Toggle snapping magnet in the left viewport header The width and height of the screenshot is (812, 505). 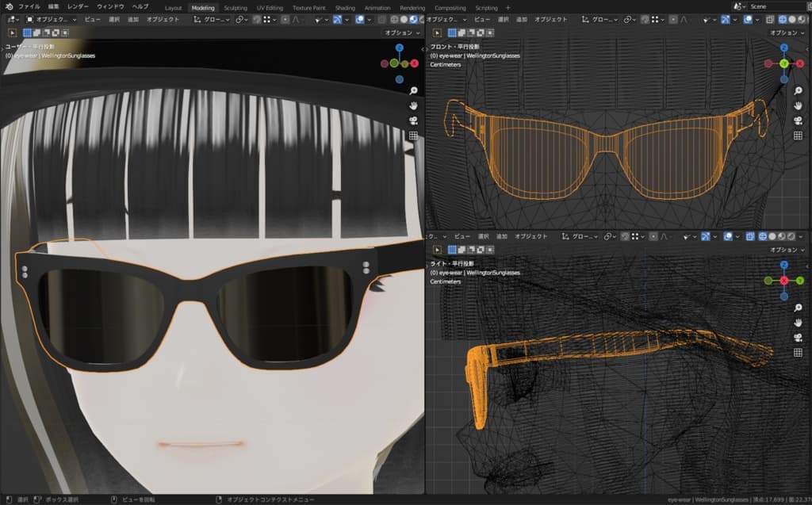click(258, 19)
